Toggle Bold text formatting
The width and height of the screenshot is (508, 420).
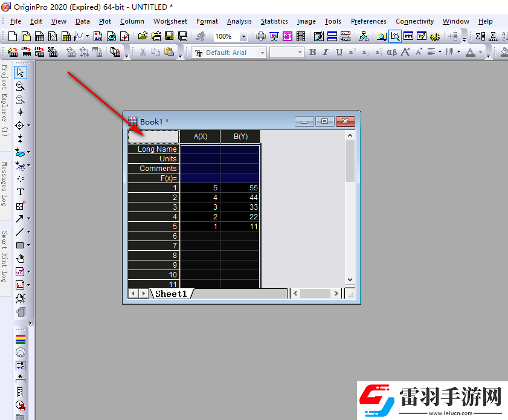[312, 53]
